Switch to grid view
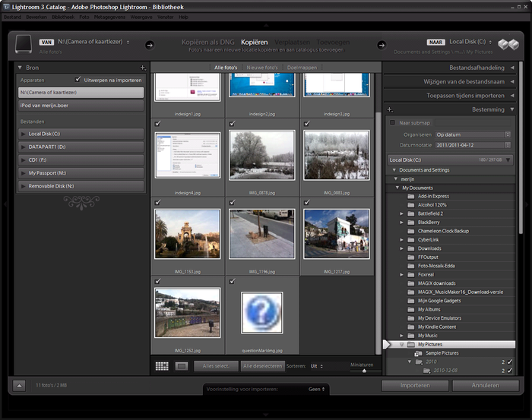Viewport: 532px width, 420px height. coord(162,366)
